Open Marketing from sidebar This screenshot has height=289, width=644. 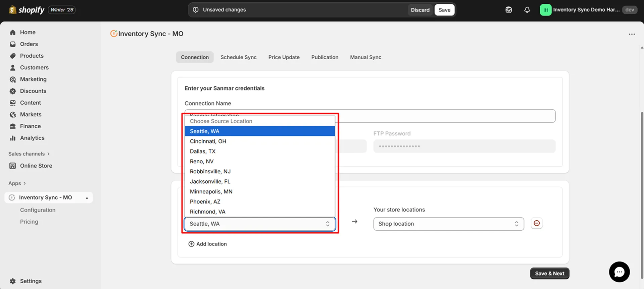click(x=33, y=79)
